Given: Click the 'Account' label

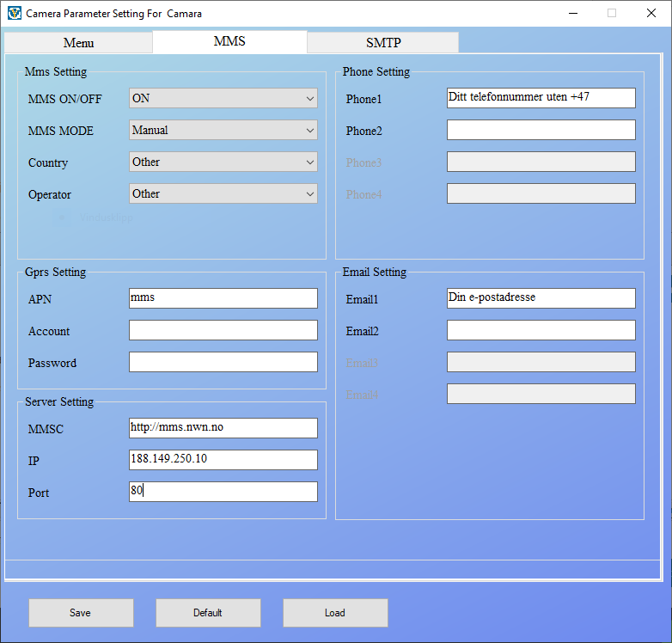Looking at the screenshot, I should [49, 331].
